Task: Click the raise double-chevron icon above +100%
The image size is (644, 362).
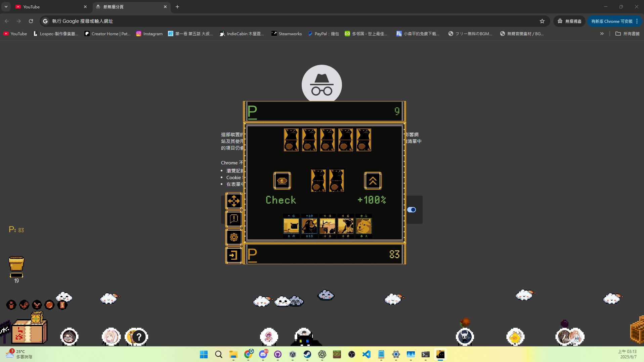Action: [x=373, y=181]
